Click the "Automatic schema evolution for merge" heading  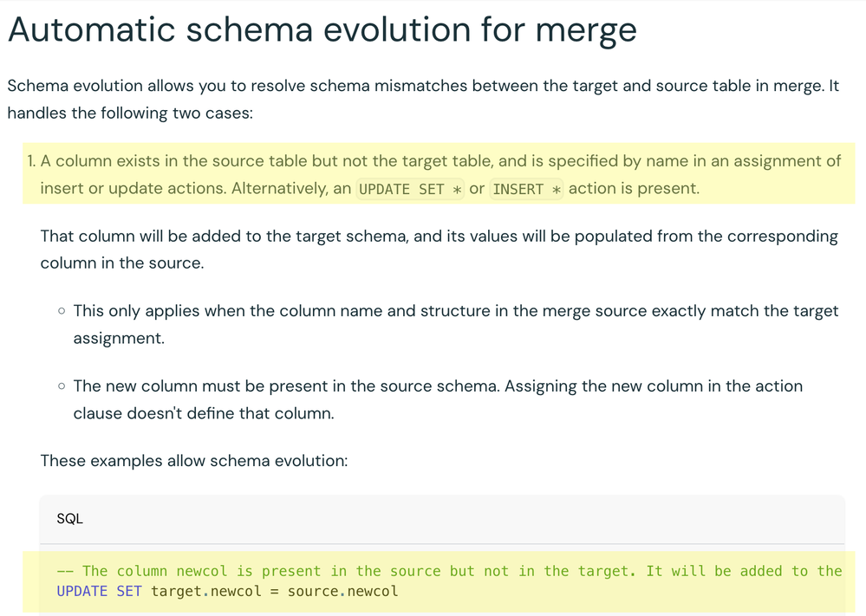coord(322,30)
